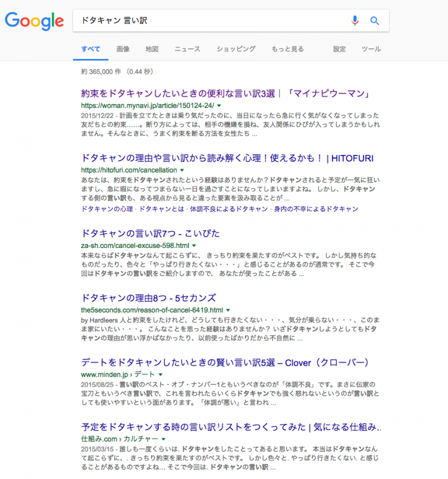Click URL text www.minden.jp › デート

[x=118, y=375]
